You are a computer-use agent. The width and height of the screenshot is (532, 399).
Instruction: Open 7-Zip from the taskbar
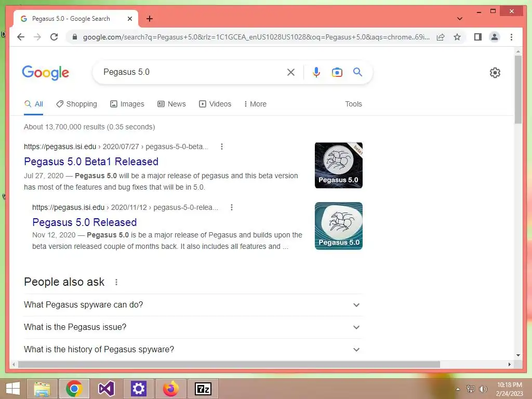pyautogui.click(x=203, y=389)
